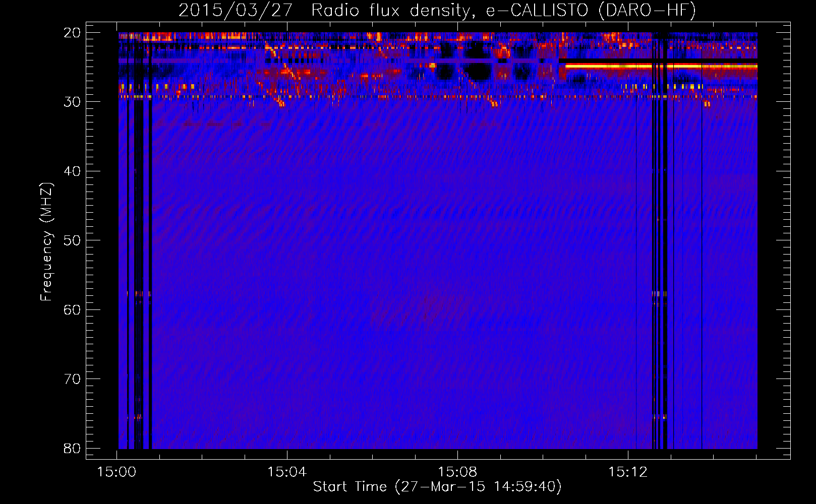
Task: Click the 15:08 time tick label
Action: (x=457, y=472)
